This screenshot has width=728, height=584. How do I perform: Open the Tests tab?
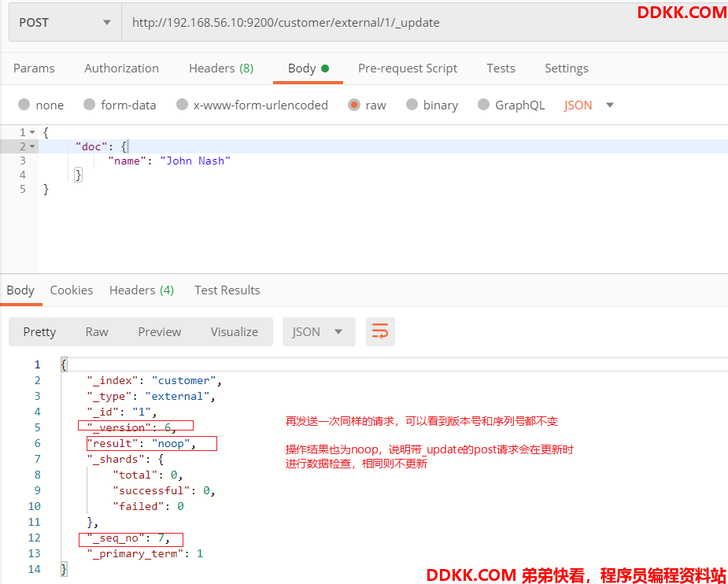501,68
